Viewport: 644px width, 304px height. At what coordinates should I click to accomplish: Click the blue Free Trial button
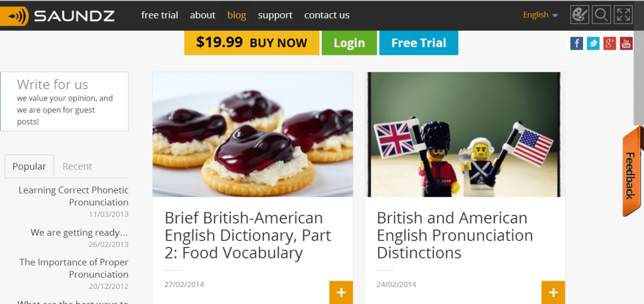(x=418, y=43)
